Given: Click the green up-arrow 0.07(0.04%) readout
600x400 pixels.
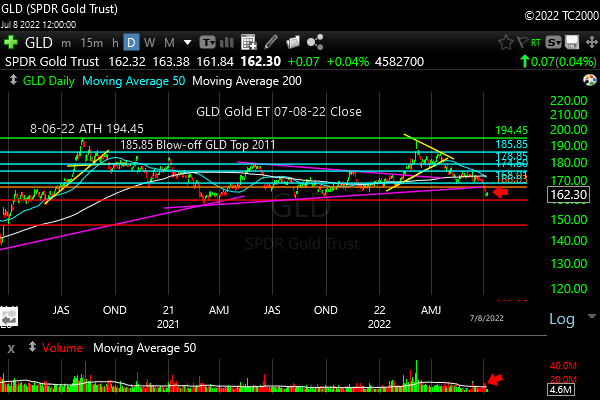Looking at the screenshot, I should [x=558, y=62].
